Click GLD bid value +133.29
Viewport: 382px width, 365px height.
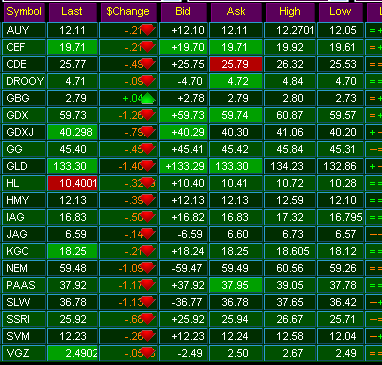(x=183, y=166)
